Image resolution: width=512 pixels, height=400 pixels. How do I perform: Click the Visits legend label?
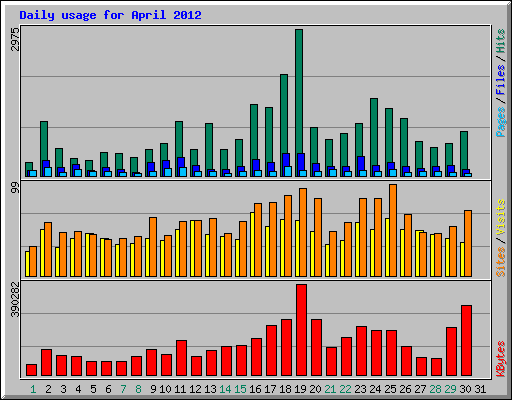pos(501,218)
